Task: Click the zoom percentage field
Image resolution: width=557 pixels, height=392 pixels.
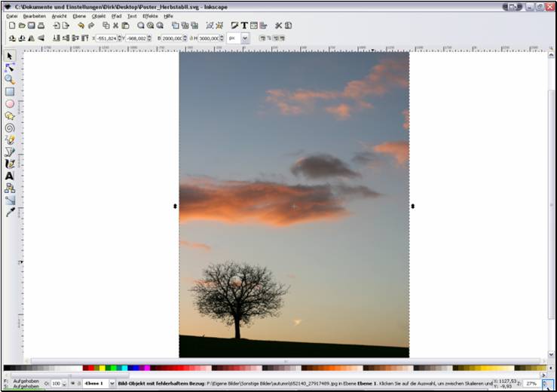Action: click(531, 384)
